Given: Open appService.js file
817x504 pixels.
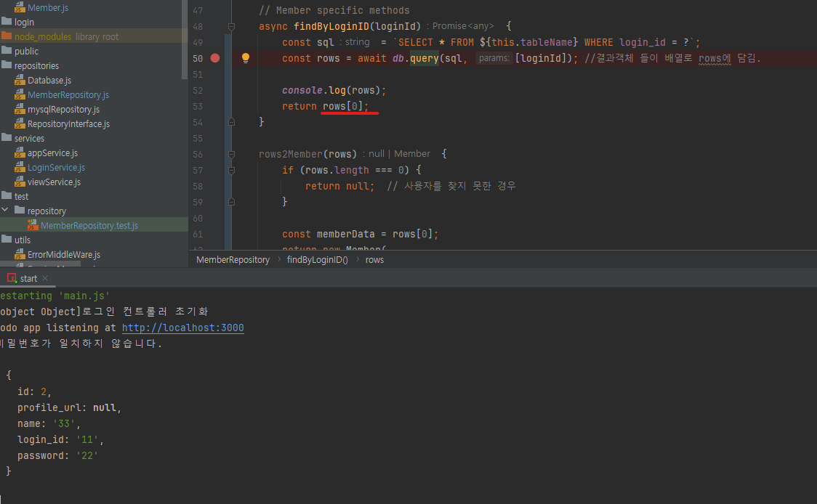Looking at the screenshot, I should pos(52,153).
